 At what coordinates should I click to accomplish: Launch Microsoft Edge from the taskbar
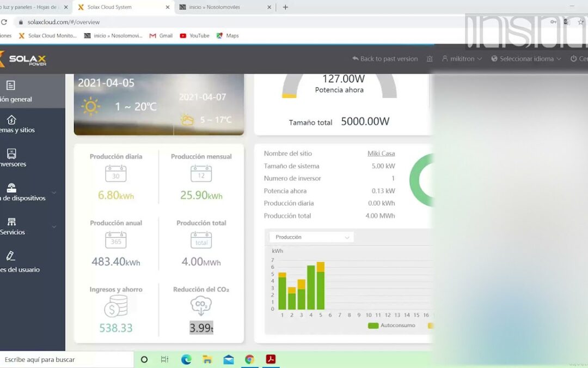click(x=186, y=360)
